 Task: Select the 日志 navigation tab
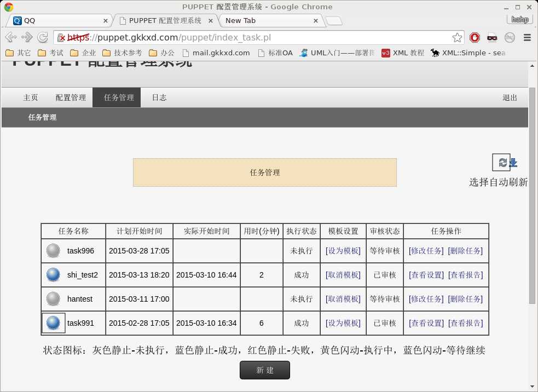point(159,97)
